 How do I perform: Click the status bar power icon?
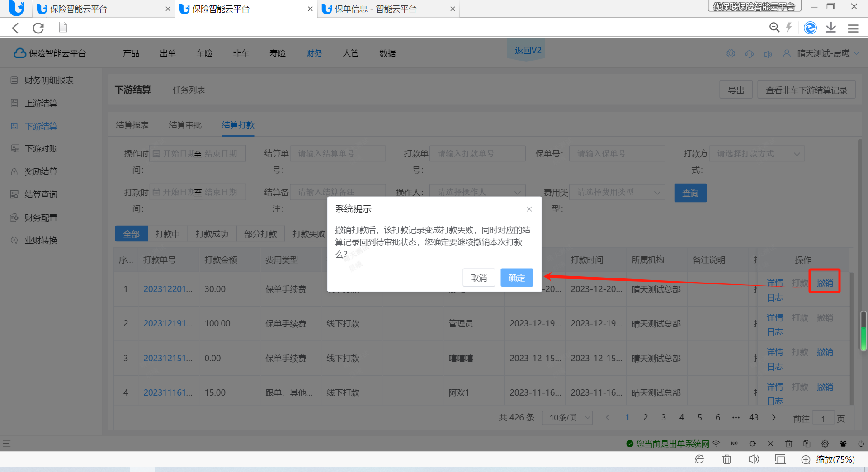coord(861,444)
